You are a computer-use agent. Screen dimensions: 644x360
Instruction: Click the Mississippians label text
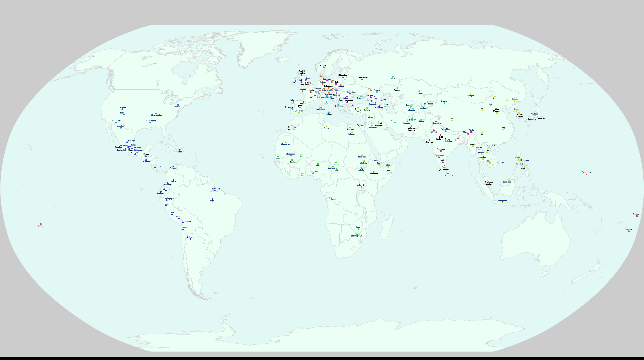157,115
